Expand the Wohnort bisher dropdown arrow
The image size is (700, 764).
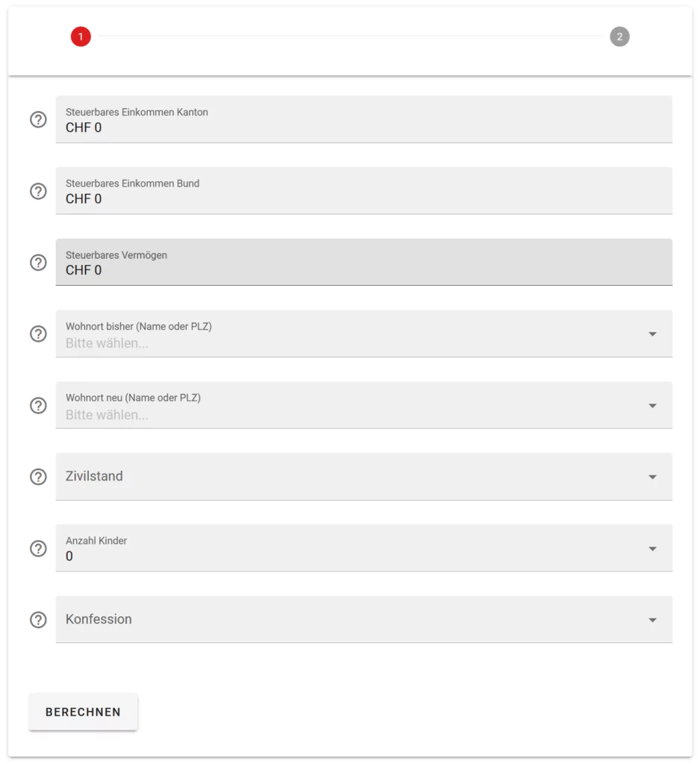coord(652,334)
